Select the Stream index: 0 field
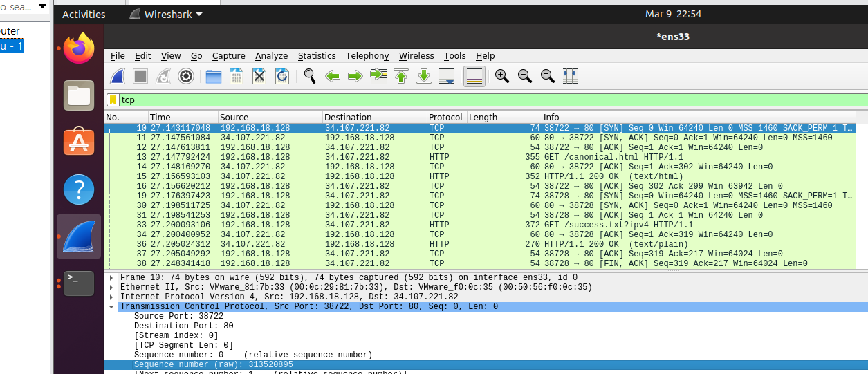This screenshot has height=374, width=868. 176,335
